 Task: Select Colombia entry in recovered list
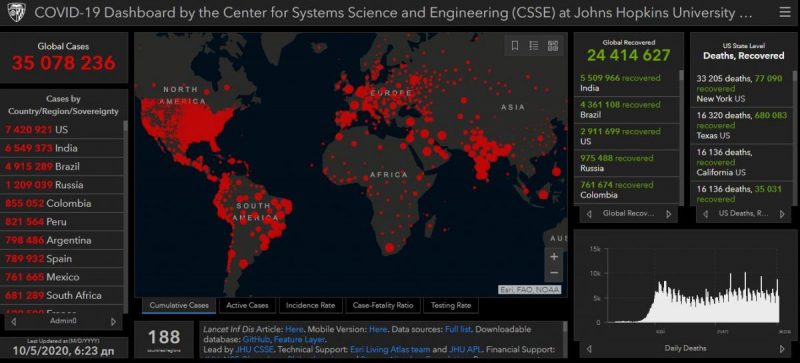click(627, 189)
